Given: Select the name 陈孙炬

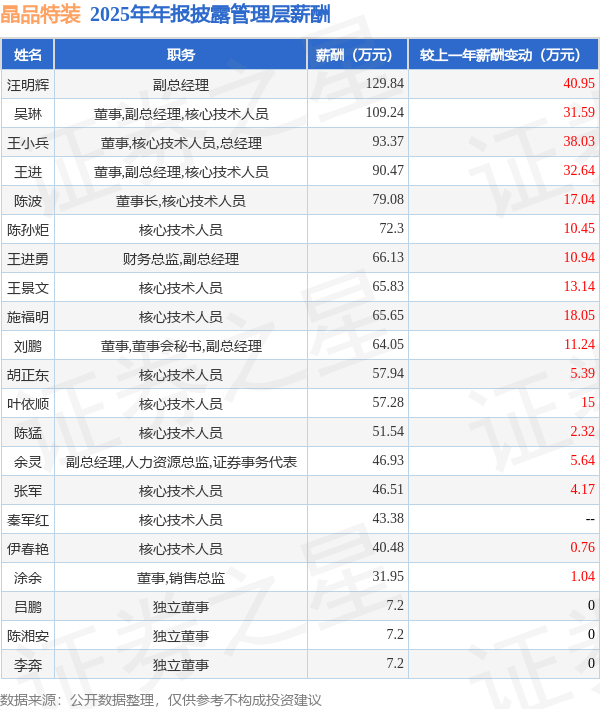Looking at the screenshot, I should point(28,230).
